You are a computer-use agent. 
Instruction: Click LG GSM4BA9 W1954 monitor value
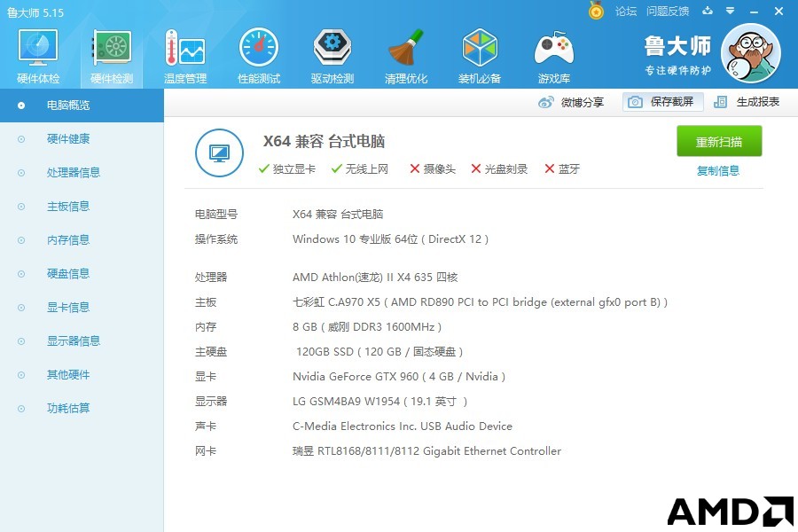(379, 402)
